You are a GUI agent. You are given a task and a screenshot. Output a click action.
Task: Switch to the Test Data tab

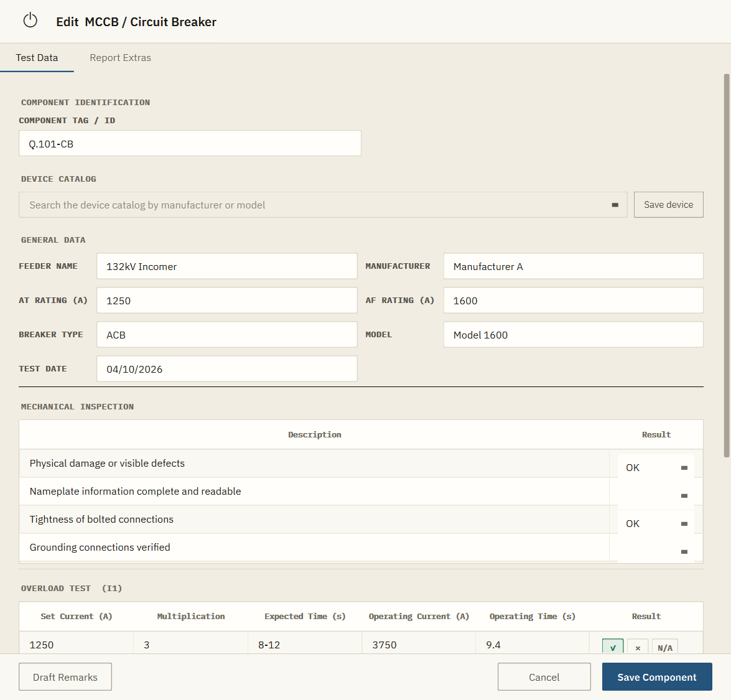tap(37, 58)
